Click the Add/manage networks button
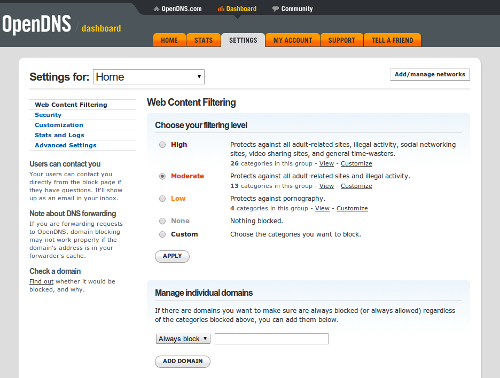Viewport: 500px width, 378px height. (x=430, y=74)
